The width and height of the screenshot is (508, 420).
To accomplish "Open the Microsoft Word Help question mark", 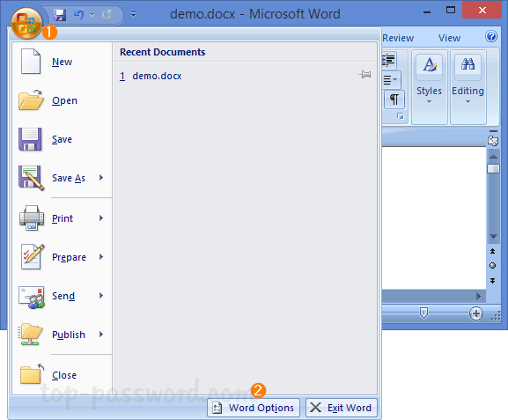I will tap(491, 36).
